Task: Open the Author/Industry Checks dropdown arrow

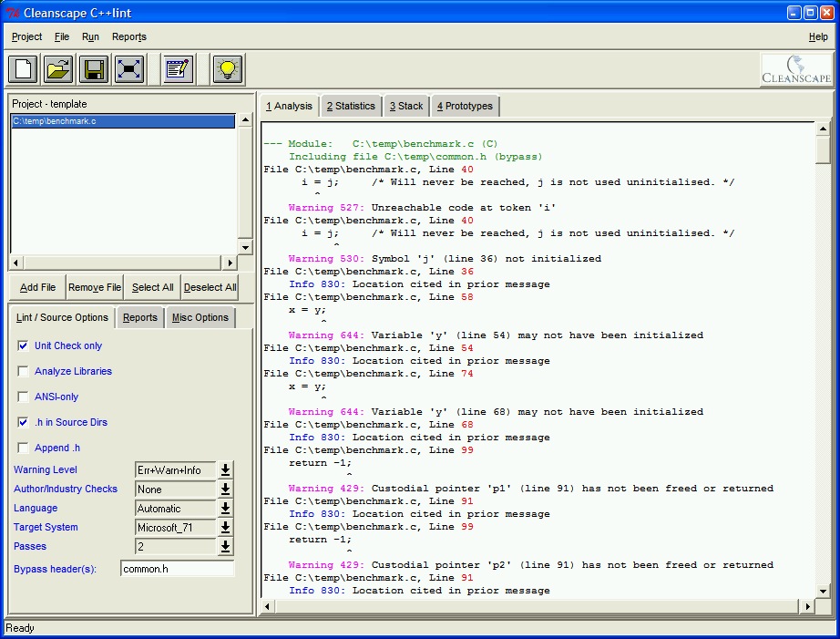Action: pos(226,489)
